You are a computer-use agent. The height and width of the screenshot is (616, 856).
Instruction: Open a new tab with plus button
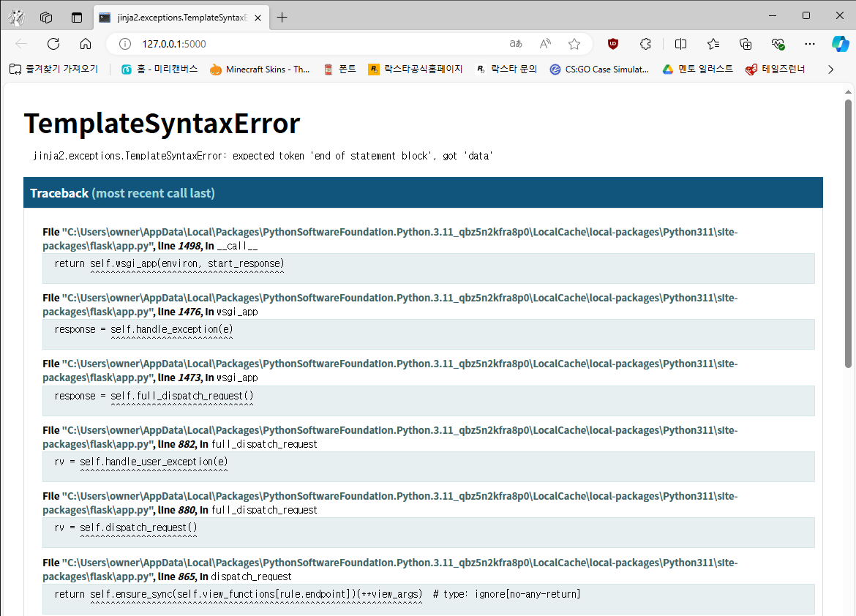coord(282,18)
